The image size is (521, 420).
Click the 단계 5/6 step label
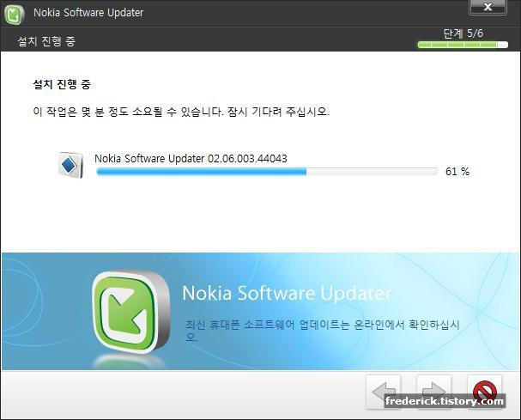tap(463, 33)
